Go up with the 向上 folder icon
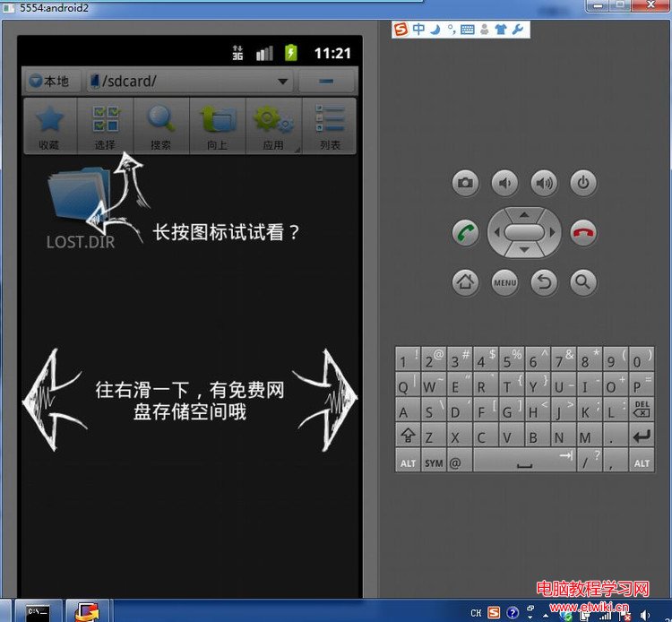This screenshot has width=672, height=622. click(x=218, y=126)
